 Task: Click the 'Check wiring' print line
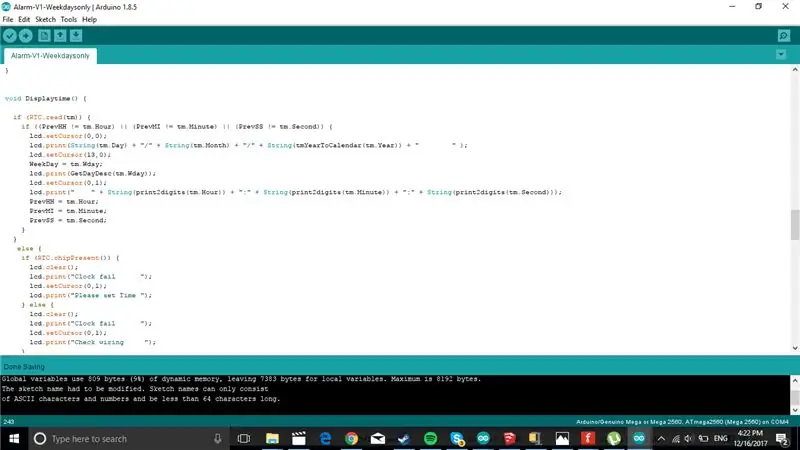pyautogui.click(x=92, y=342)
